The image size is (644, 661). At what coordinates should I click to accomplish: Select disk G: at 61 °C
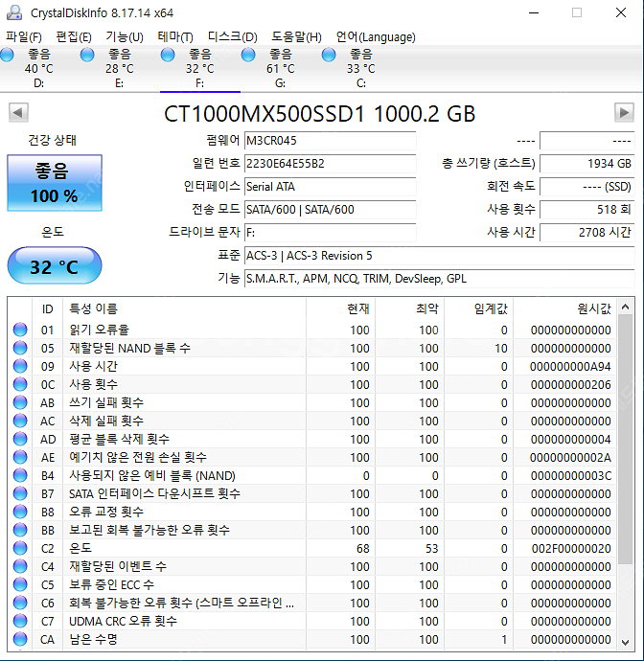[281, 68]
